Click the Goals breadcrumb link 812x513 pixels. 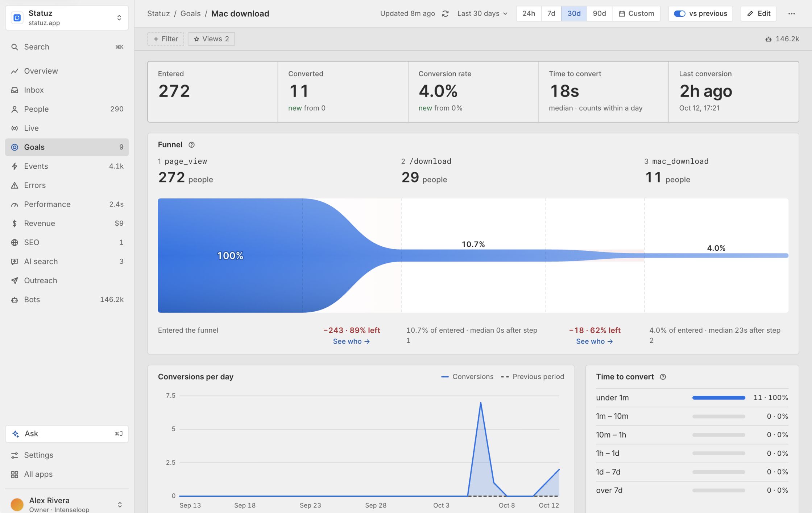click(x=190, y=14)
